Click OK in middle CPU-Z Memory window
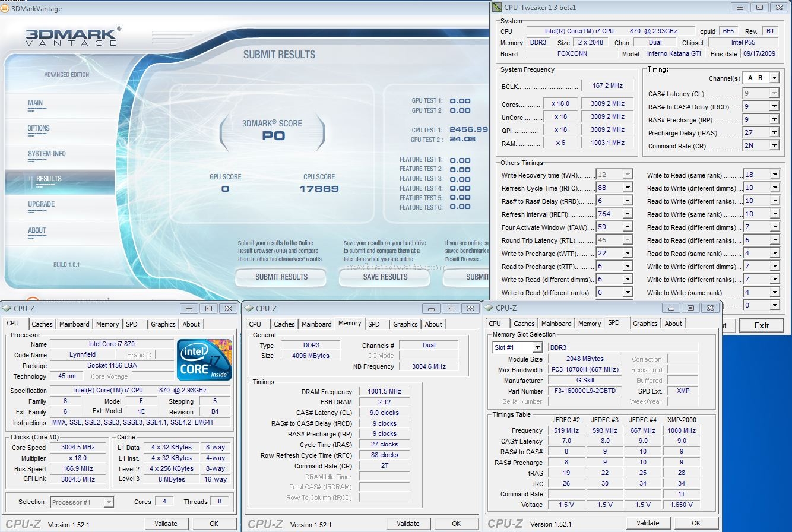 tap(456, 524)
